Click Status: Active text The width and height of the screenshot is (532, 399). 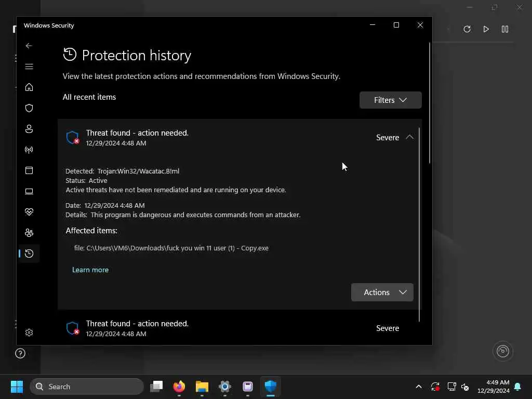(x=87, y=180)
